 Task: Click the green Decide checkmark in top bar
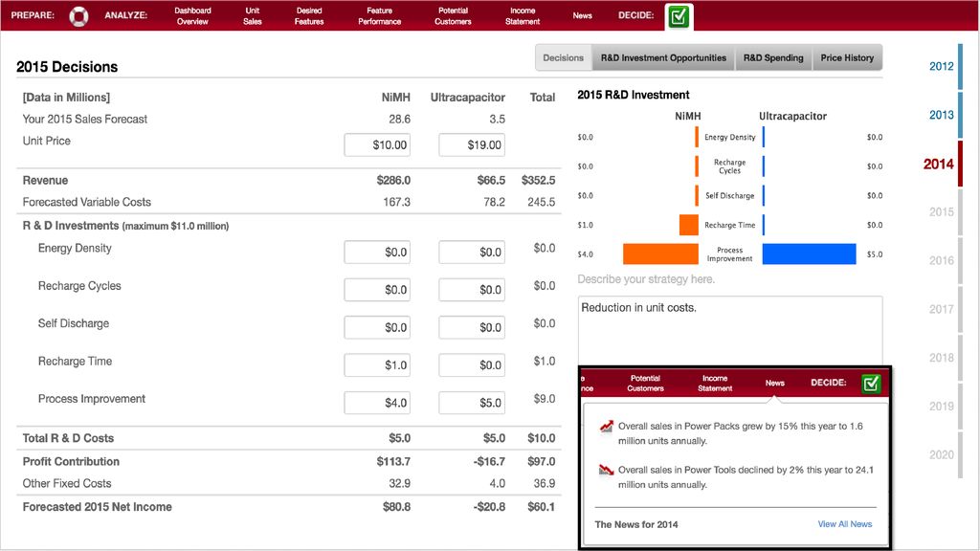pyautogui.click(x=679, y=16)
